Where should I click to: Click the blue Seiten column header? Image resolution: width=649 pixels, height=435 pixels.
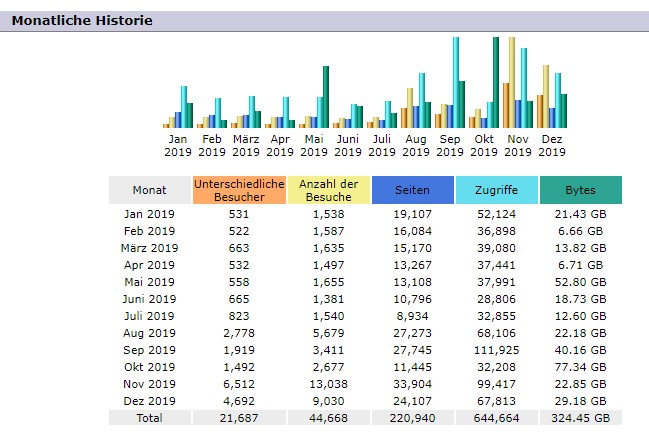(x=412, y=190)
